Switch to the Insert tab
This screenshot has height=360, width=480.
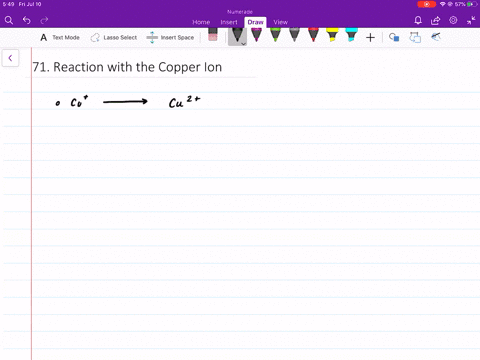coord(229,22)
